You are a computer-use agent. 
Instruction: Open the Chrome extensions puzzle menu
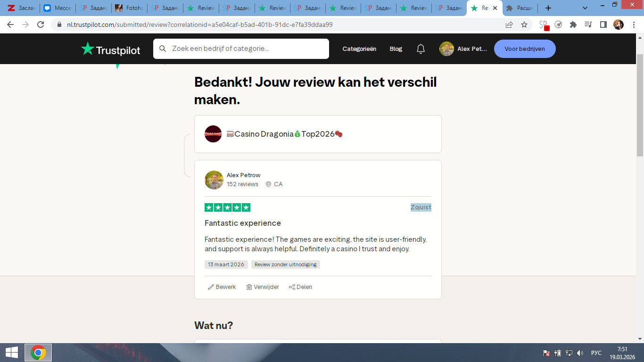[x=573, y=25]
